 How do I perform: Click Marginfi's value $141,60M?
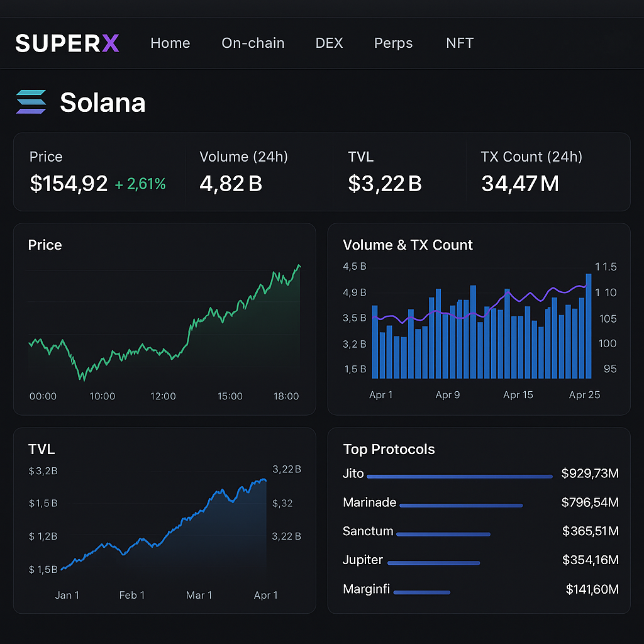click(590, 590)
